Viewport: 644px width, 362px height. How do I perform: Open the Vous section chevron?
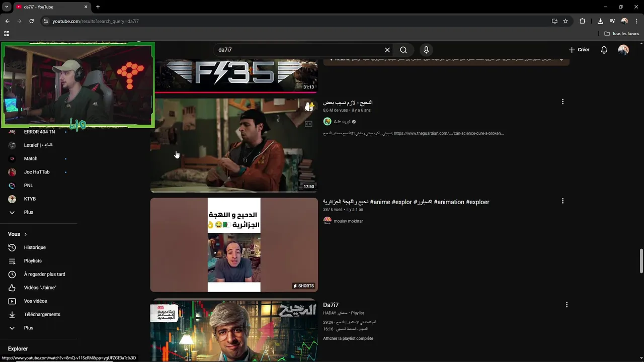point(26,234)
